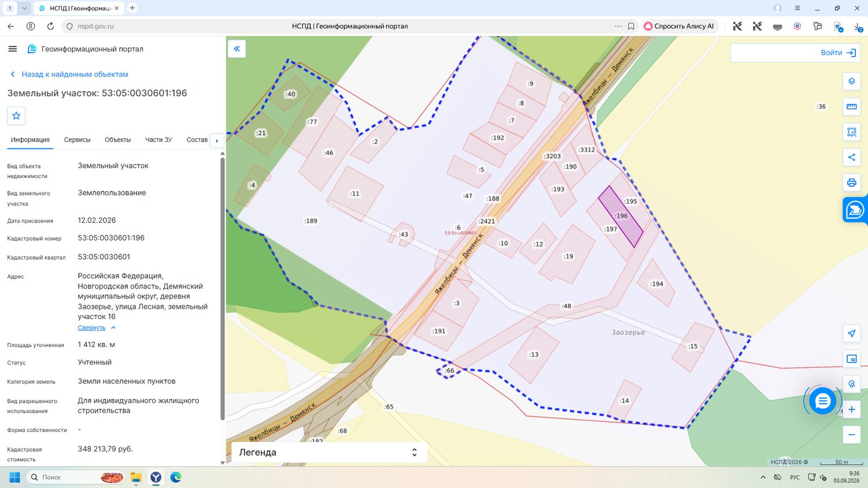Screen dimensions: 868x488
Task: Show more tabs with right arrow
Action: [217, 141]
